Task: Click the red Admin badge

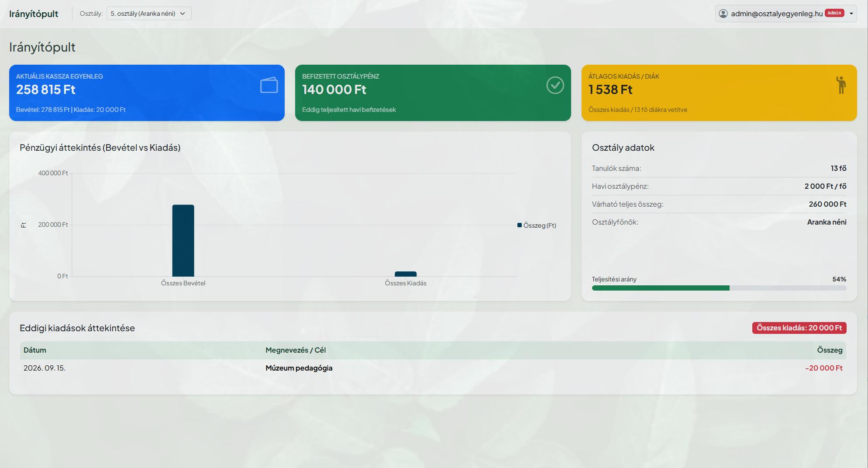Action: click(x=834, y=13)
